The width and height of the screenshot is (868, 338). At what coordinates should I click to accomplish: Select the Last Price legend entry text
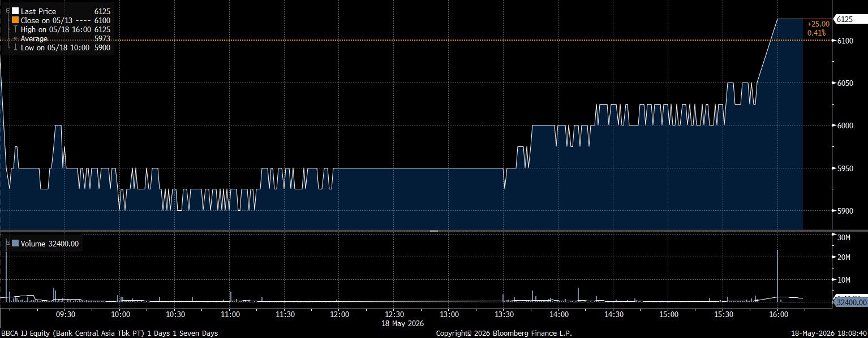[x=38, y=11]
